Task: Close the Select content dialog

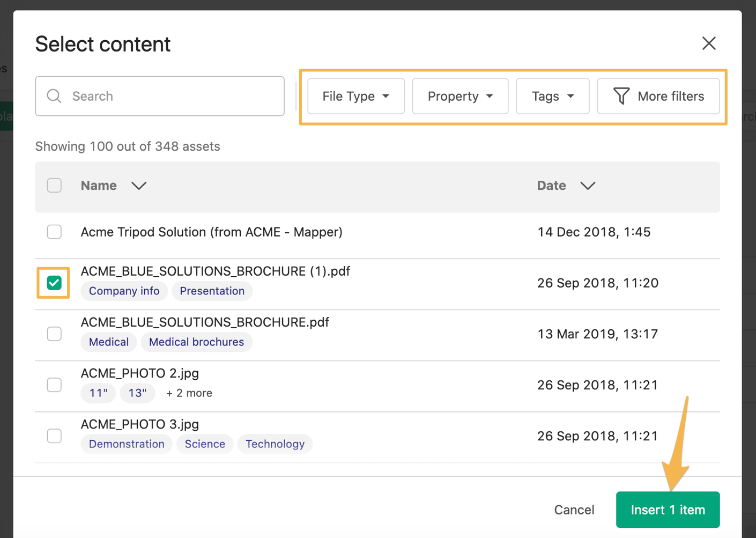Action: (709, 43)
